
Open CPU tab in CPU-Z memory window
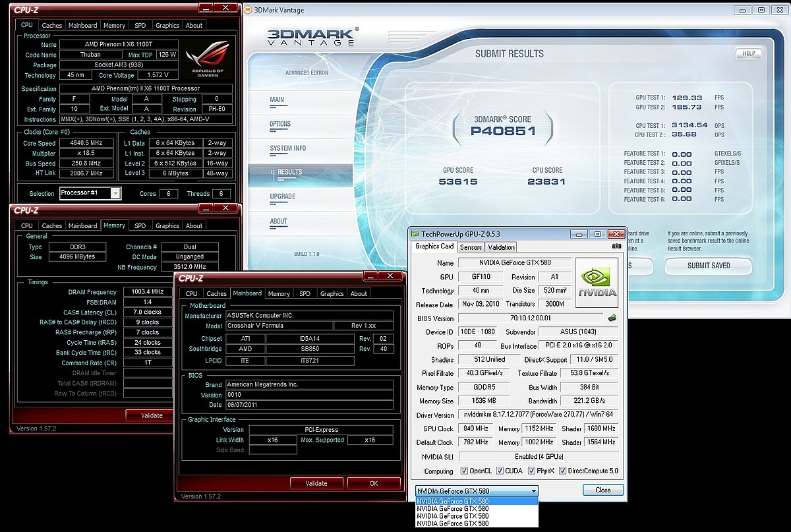pos(27,225)
